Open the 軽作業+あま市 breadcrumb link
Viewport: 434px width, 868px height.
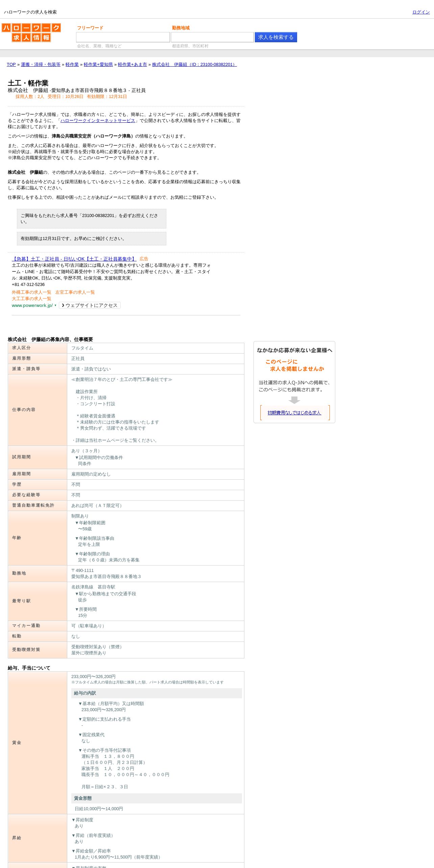click(132, 65)
